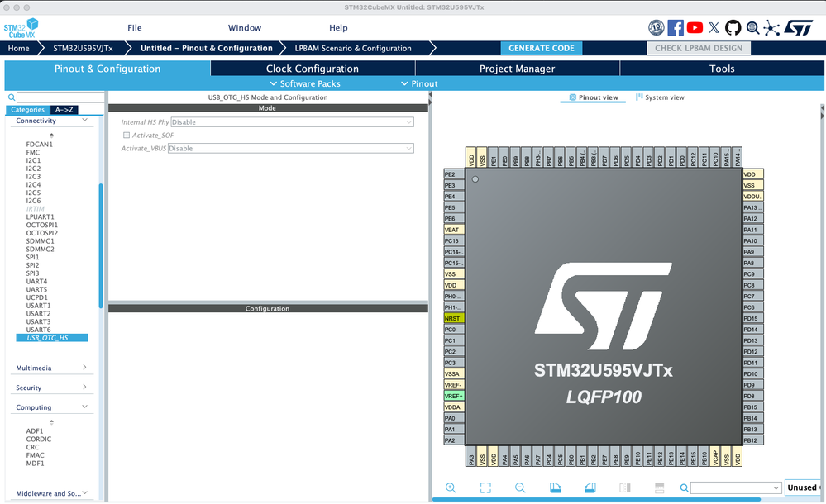Screen dimensions: 826x504
Task: Click CHECK LPBAM DESIGN button
Action: pyautogui.click(x=699, y=48)
